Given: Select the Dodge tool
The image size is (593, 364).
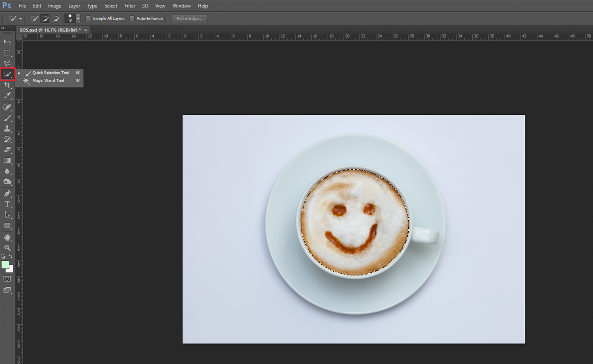Looking at the screenshot, I should [x=7, y=182].
